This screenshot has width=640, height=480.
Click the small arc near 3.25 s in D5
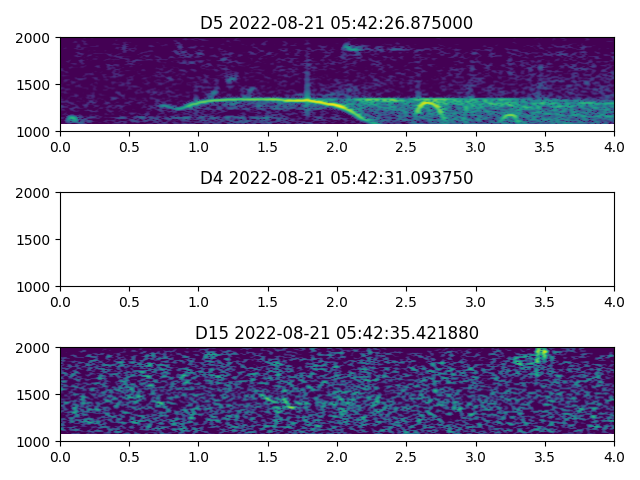pyautogui.click(x=510, y=117)
